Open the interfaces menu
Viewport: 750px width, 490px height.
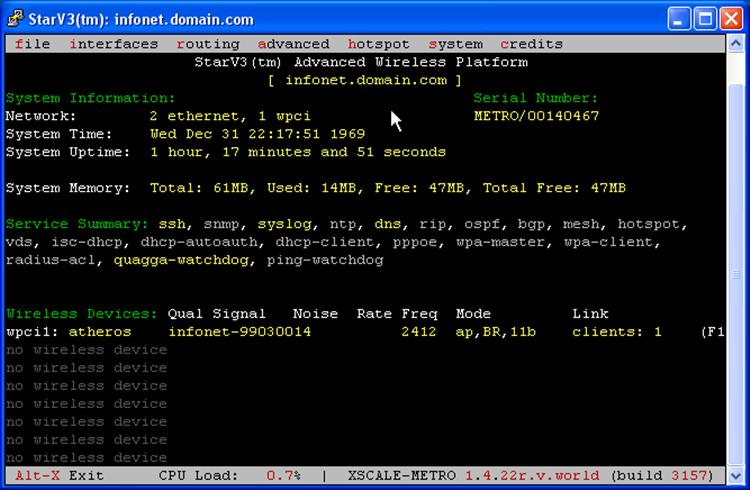(114, 44)
